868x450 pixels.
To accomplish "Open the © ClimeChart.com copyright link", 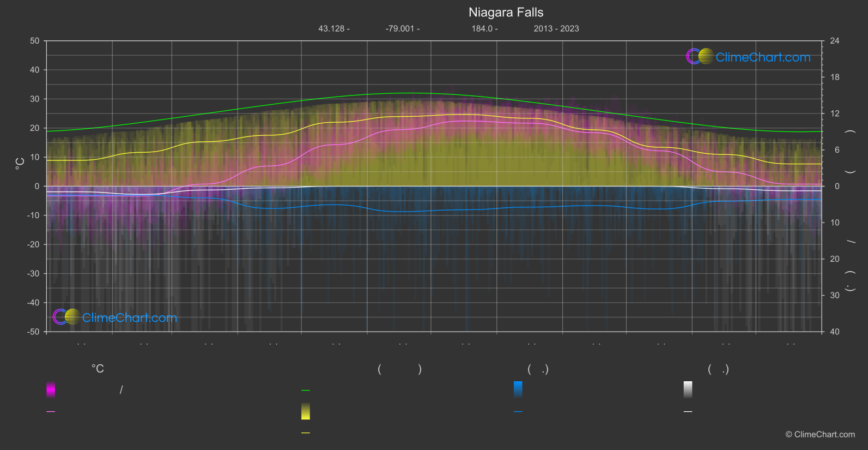I will (820, 435).
